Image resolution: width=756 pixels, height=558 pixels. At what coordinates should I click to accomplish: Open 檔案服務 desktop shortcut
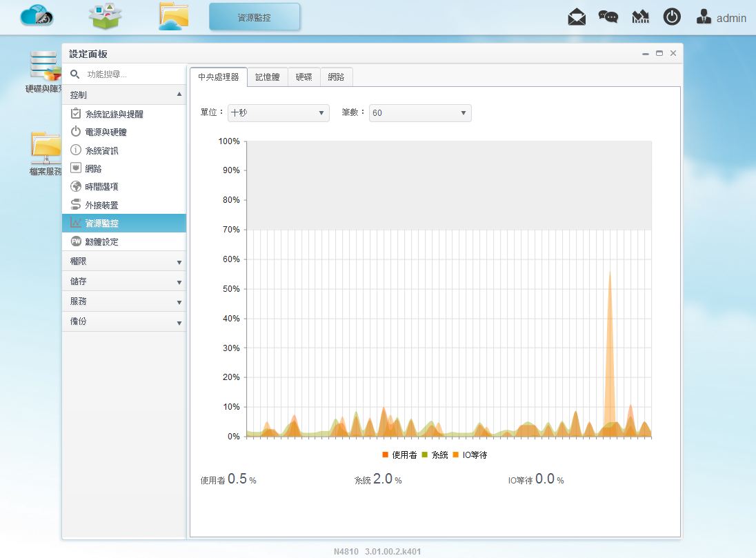coord(46,153)
